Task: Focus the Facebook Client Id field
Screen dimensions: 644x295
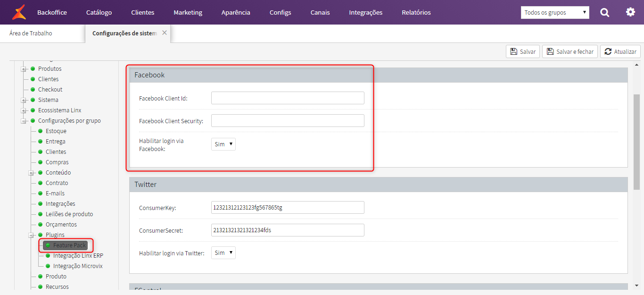Action: click(x=288, y=98)
